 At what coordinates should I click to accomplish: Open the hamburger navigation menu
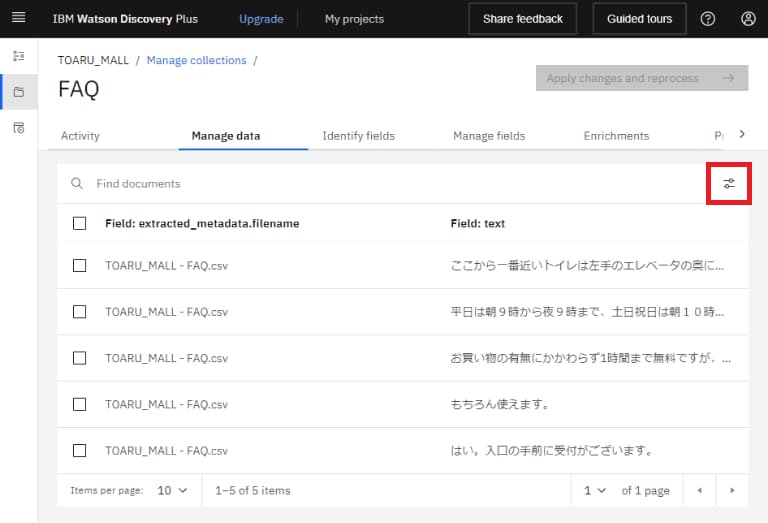[x=18, y=18]
